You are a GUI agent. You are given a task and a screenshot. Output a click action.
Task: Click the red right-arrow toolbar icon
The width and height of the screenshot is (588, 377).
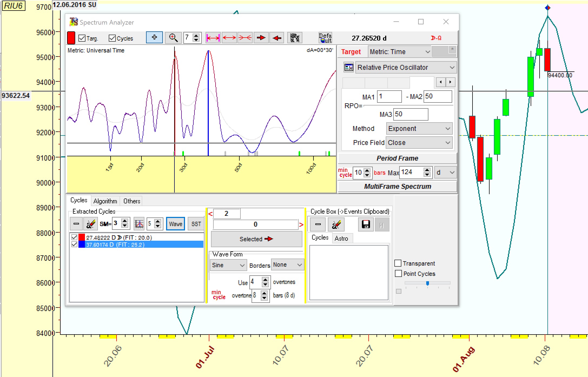click(261, 38)
